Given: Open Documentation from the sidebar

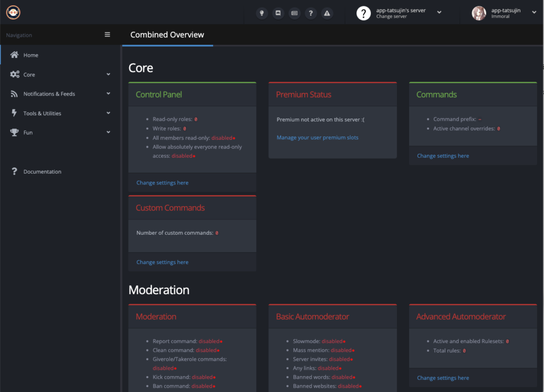Looking at the screenshot, I should pos(42,172).
